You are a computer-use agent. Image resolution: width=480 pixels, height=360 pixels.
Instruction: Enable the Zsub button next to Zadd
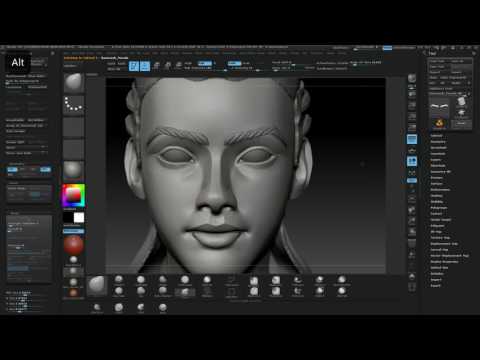click(246, 63)
